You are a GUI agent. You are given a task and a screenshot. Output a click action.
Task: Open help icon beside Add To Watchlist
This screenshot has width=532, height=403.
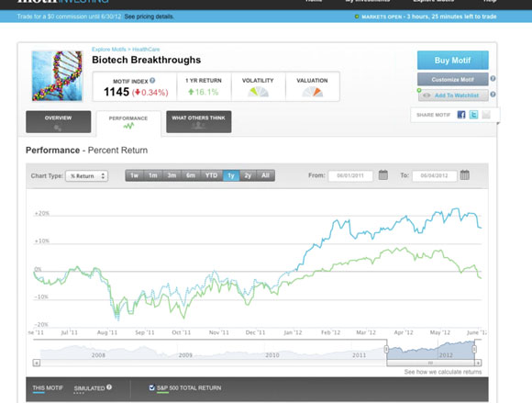[x=493, y=95]
